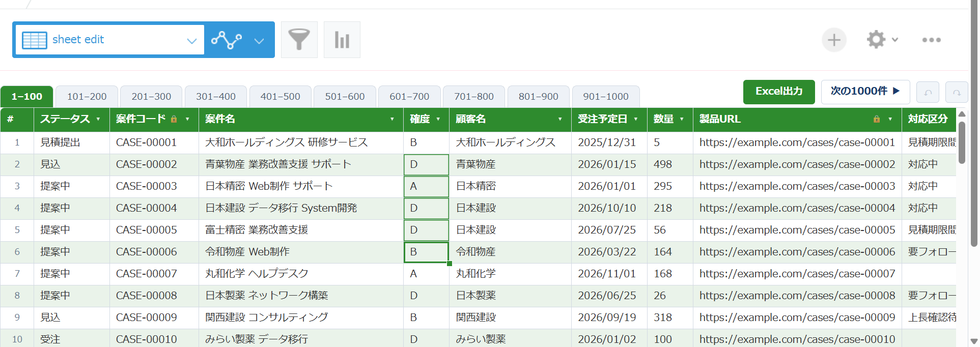Click the lock icon on 案件コード header
The image size is (980, 347).
coord(174,119)
